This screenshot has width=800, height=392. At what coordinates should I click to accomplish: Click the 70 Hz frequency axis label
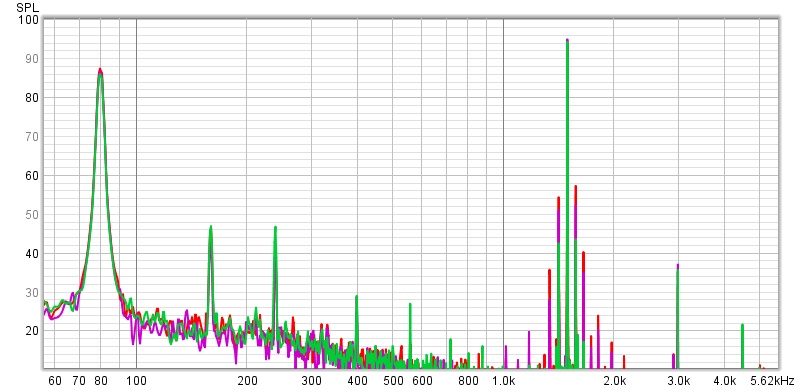[79, 381]
